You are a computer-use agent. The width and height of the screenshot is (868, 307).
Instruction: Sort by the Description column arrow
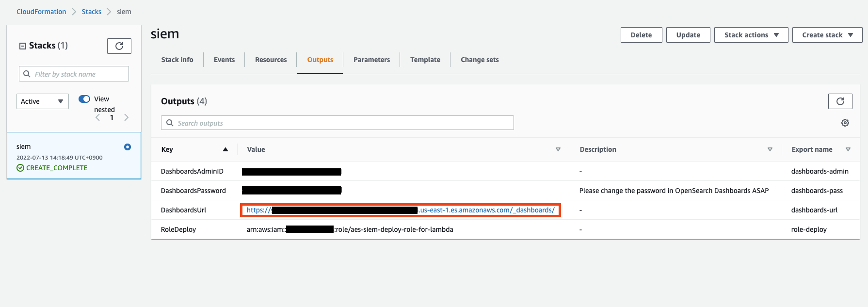point(770,149)
